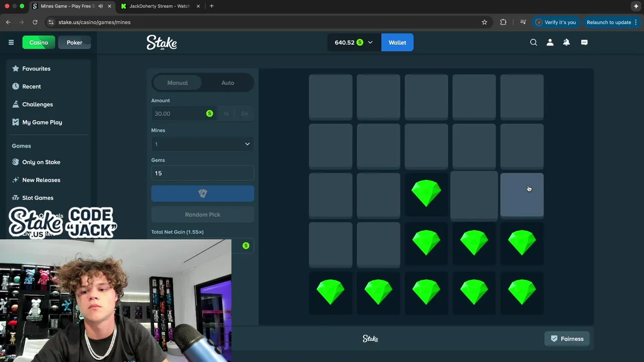Open the Chrome three-dot menu
Image resolution: width=644 pixels, height=362 pixels.
[636, 22]
